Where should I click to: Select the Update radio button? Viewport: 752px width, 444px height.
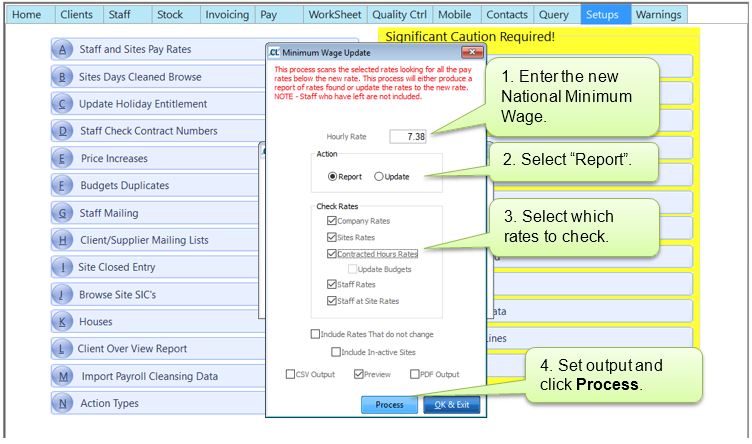[x=379, y=176]
